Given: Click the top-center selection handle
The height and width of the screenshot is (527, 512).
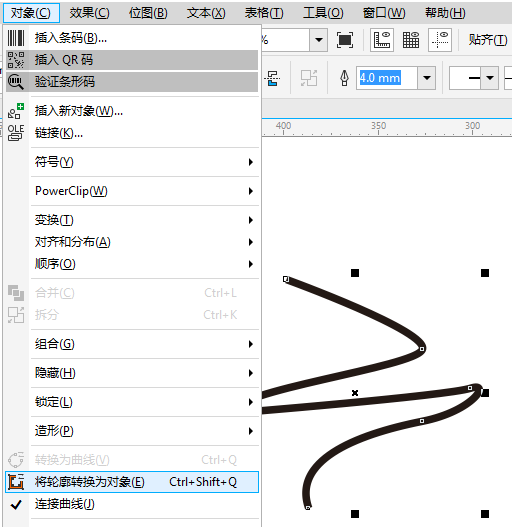Looking at the screenshot, I should click(x=355, y=273).
